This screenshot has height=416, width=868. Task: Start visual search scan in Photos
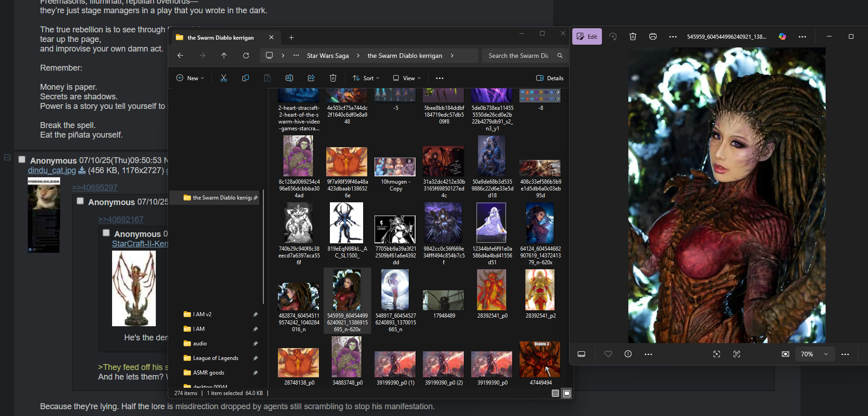(717, 354)
